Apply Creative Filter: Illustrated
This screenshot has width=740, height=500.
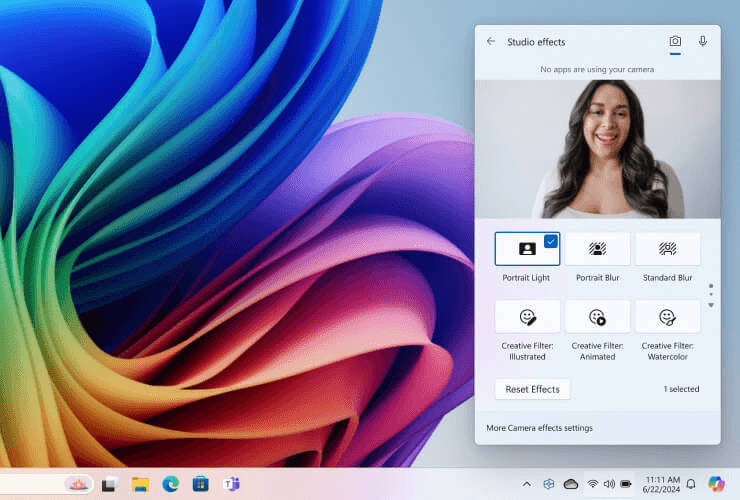coord(527,317)
